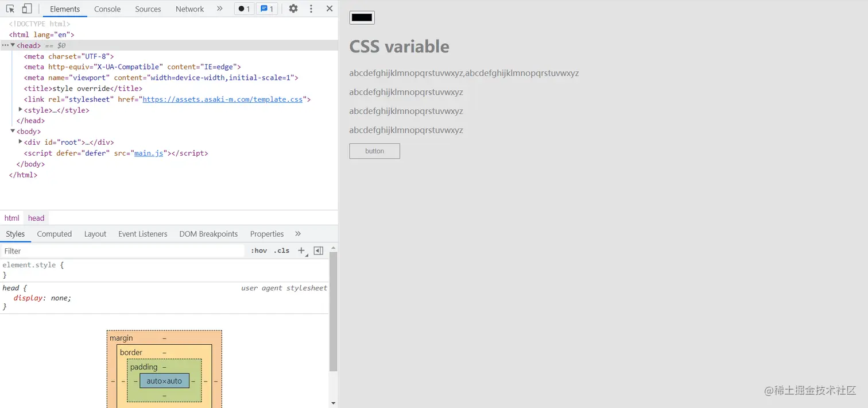Select the closing html tag line

pos(23,175)
